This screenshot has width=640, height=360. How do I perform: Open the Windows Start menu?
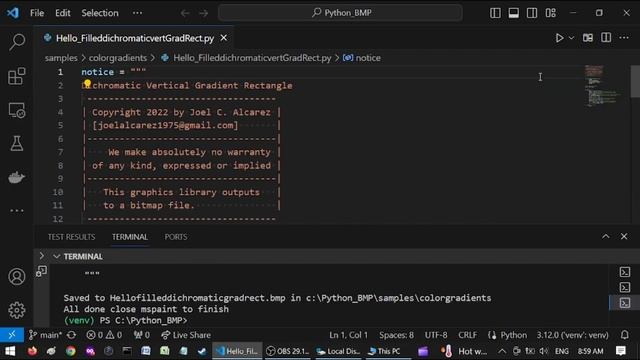[x=10, y=351]
